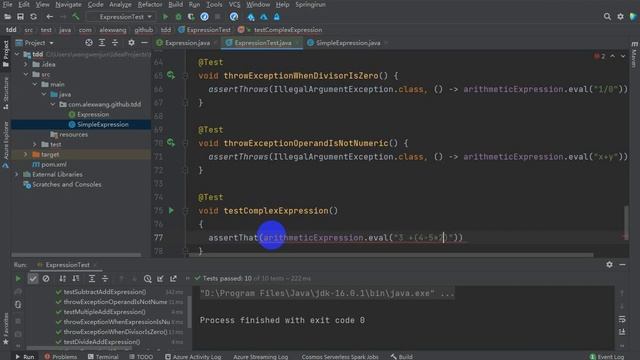
Task: Open IDE settings gear at top right
Action: (620, 17)
